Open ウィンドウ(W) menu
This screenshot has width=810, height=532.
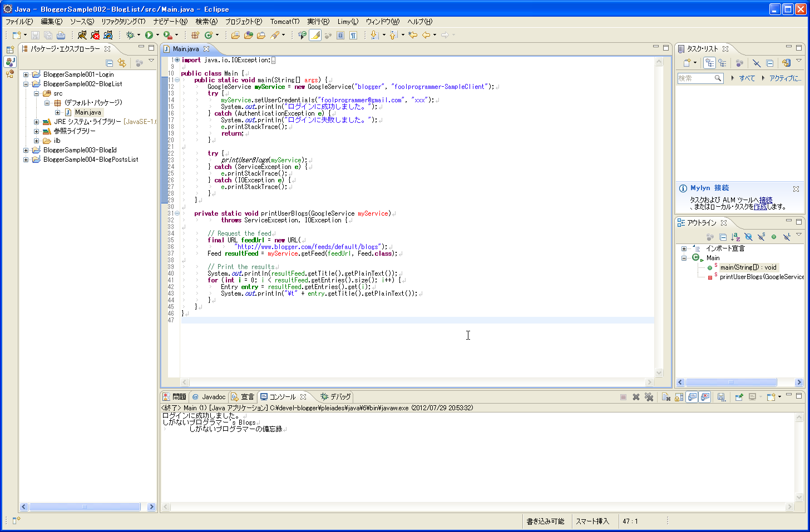(382, 22)
